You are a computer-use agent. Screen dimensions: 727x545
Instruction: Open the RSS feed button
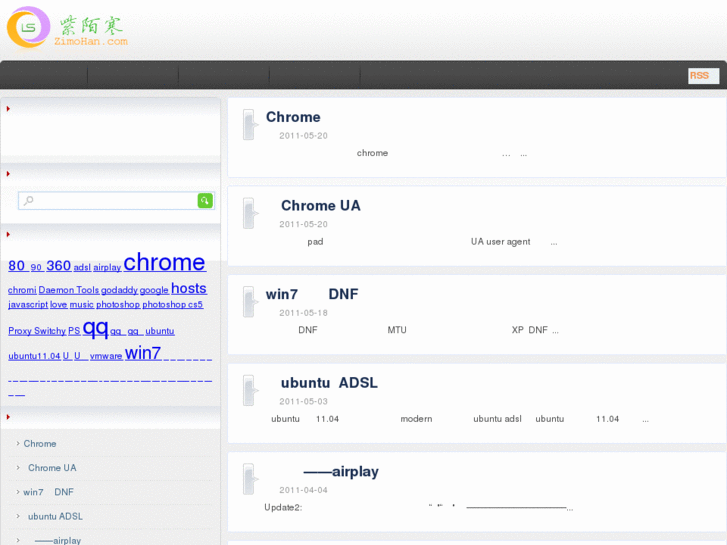(703, 76)
